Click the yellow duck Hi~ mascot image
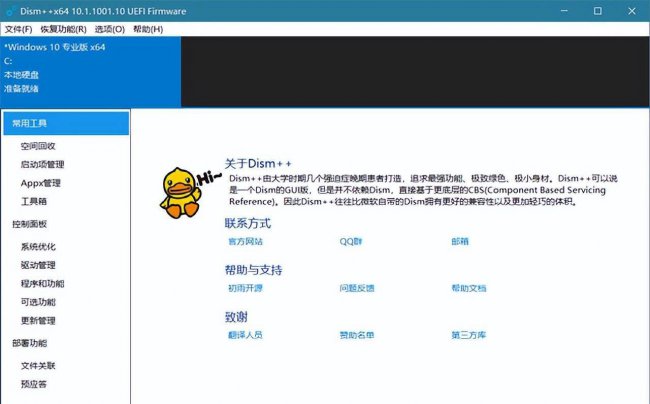650x404 pixels. (x=189, y=193)
